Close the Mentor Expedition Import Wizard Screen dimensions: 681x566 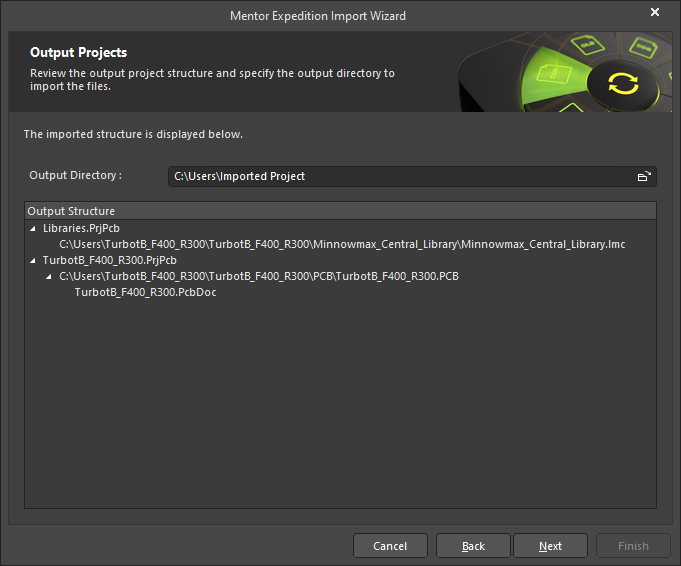pyautogui.click(x=655, y=12)
